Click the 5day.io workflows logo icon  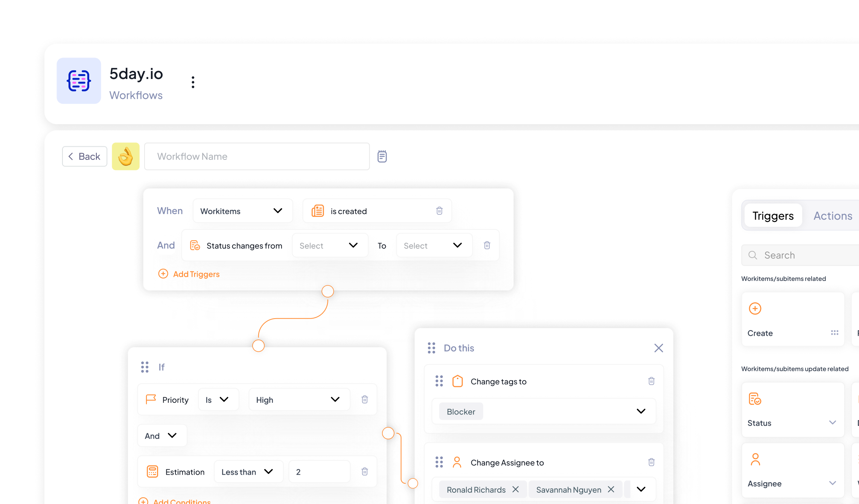pyautogui.click(x=79, y=81)
